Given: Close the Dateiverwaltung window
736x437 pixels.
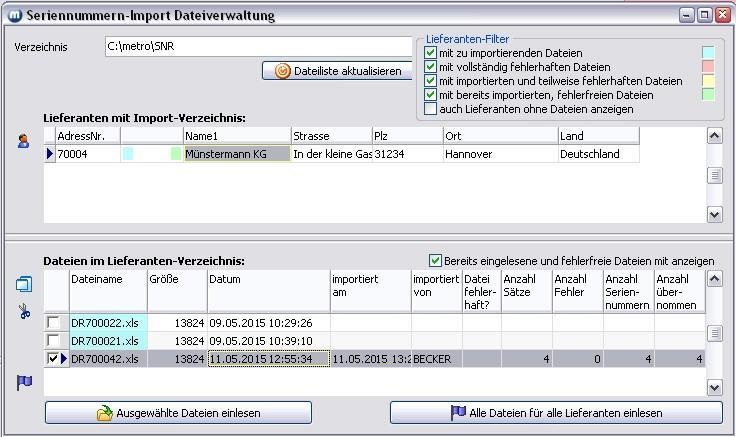Looking at the screenshot, I should click(722, 15).
